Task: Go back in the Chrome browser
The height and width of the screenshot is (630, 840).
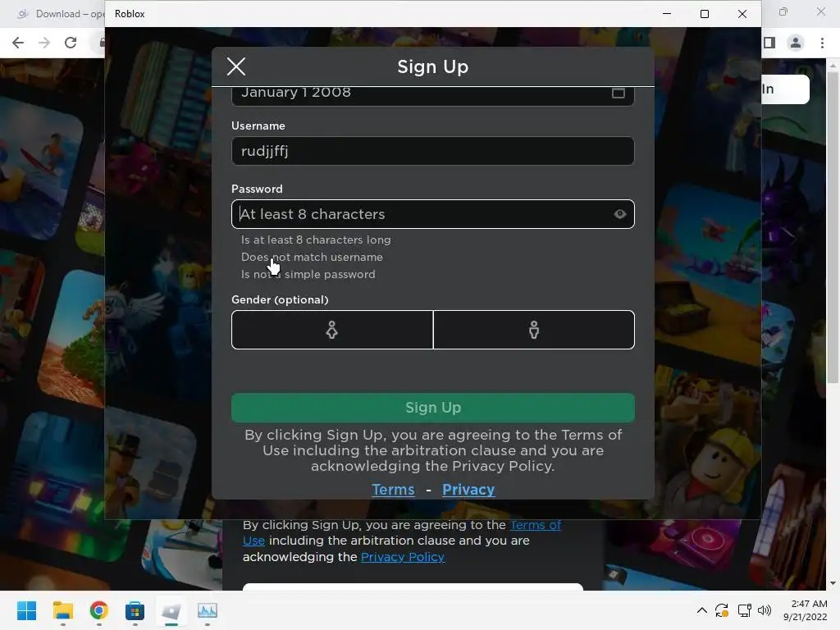Action: [18, 43]
